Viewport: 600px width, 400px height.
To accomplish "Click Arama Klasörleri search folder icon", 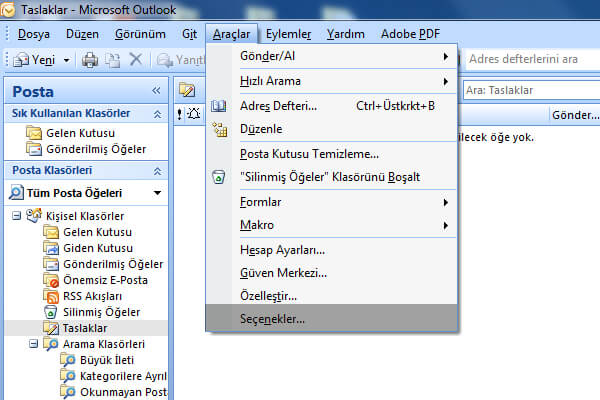I will 51,344.
